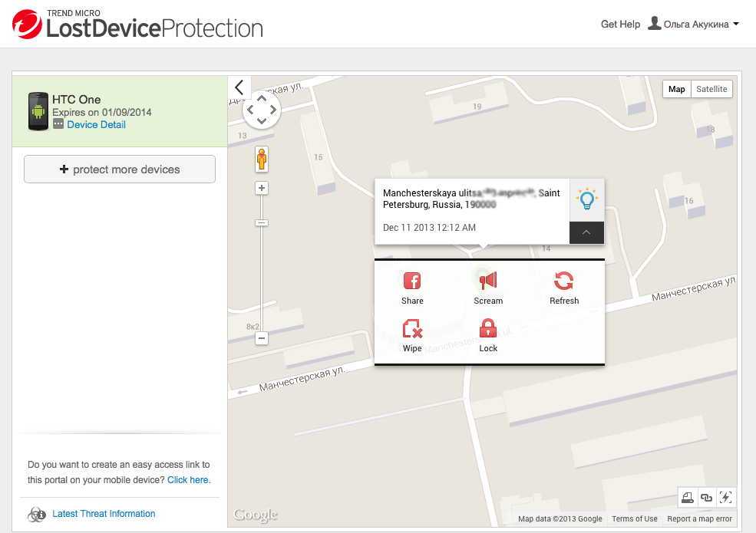This screenshot has height=533, width=756.
Task: Open the Get Help menu
Action: tap(620, 25)
